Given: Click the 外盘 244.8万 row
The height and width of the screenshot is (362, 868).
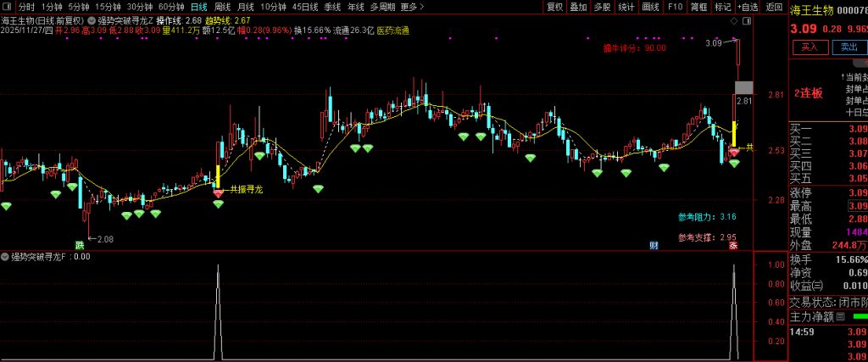Looking at the screenshot, I should click(x=828, y=245).
